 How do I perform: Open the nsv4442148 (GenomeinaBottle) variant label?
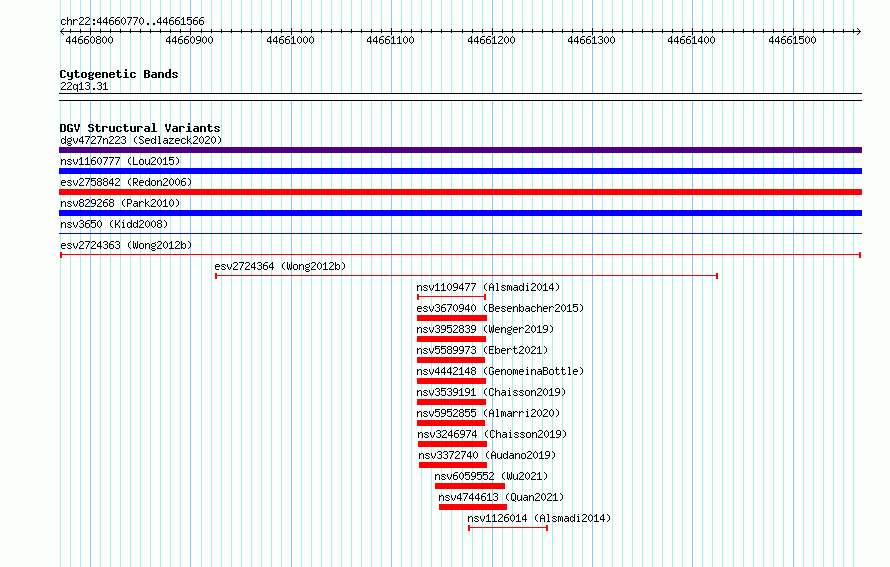pos(500,371)
